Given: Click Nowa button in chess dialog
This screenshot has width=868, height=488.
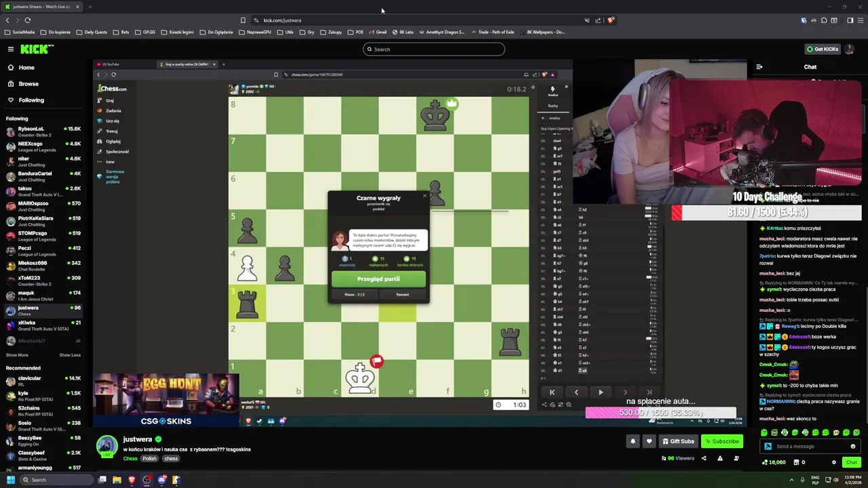Looking at the screenshot, I should pos(355,295).
